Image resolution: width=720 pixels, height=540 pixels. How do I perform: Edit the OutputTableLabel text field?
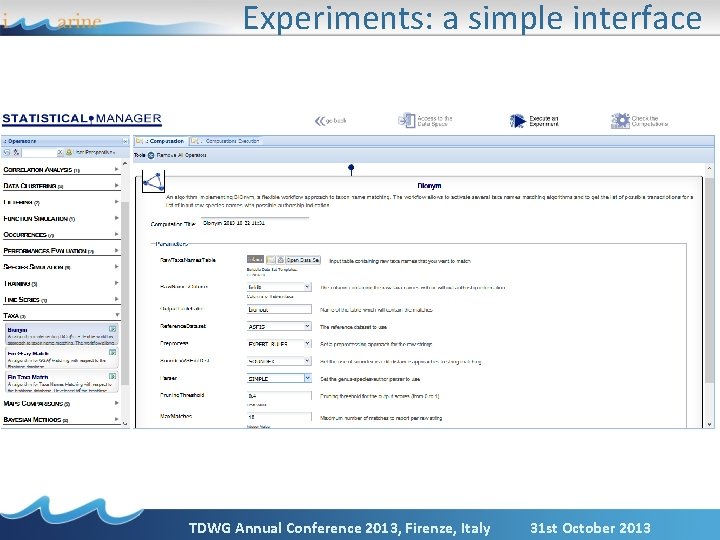tap(279, 309)
